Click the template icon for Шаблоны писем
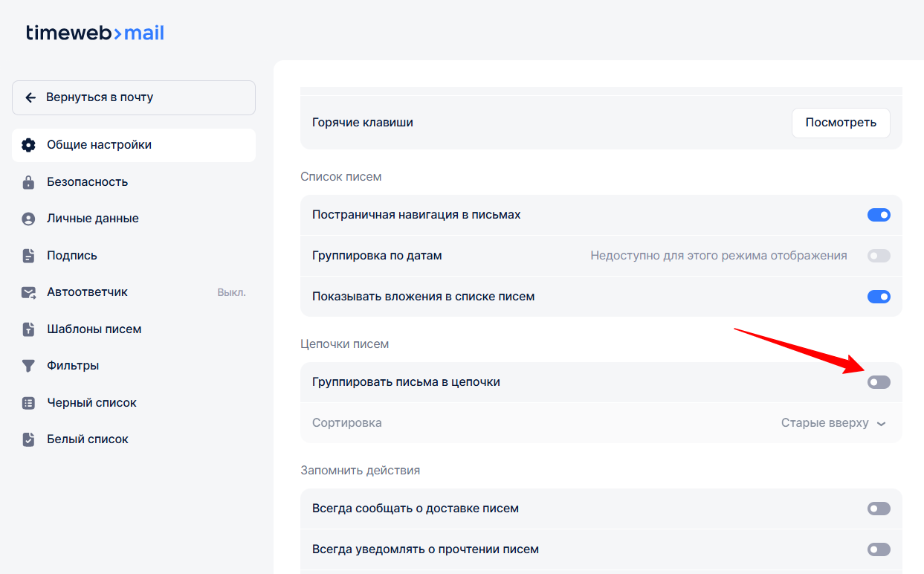 (x=28, y=329)
